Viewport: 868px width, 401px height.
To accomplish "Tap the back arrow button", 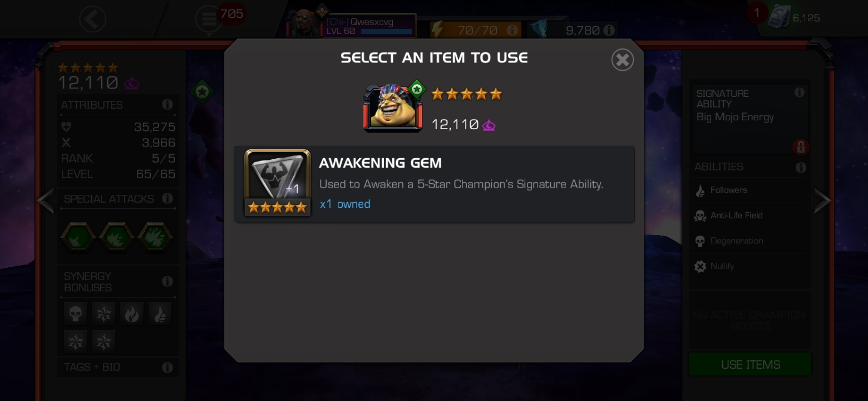I will tap(92, 19).
